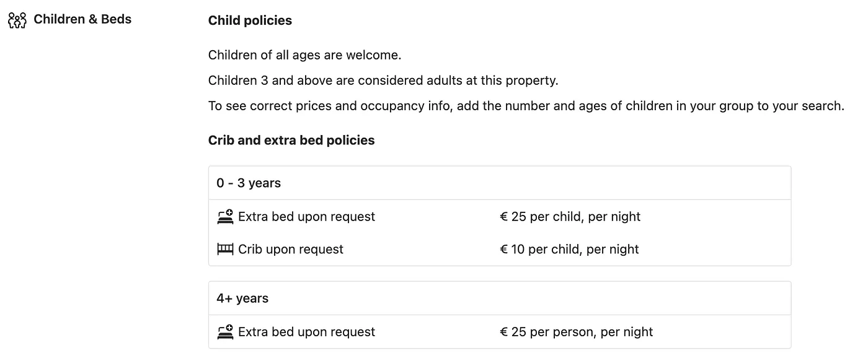The image size is (868, 361).
Task: Click the extra bed icon under 4+ years
Action: click(225, 332)
